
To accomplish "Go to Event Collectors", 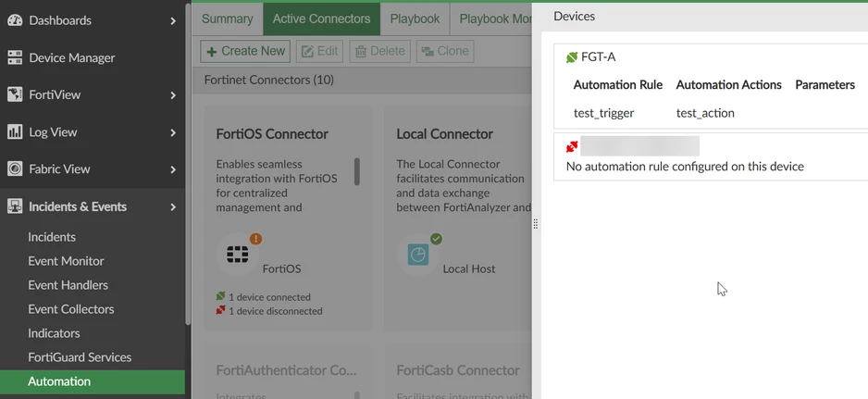I will (71, 309).
